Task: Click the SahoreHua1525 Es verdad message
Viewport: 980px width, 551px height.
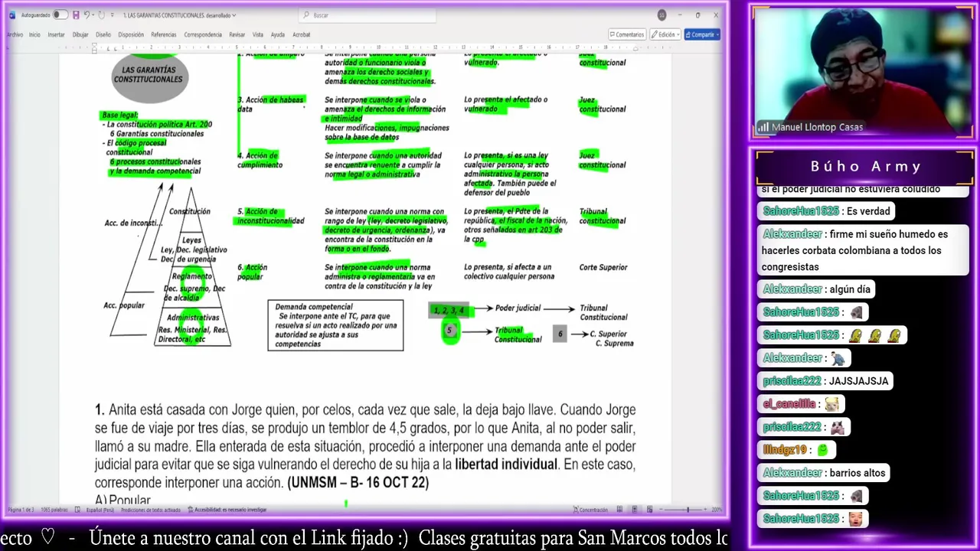Action: 827,211
